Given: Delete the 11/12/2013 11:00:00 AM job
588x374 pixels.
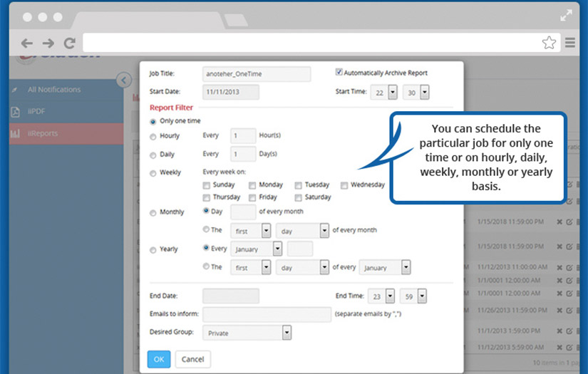Looking at the screenshot, I should [559, 268].
